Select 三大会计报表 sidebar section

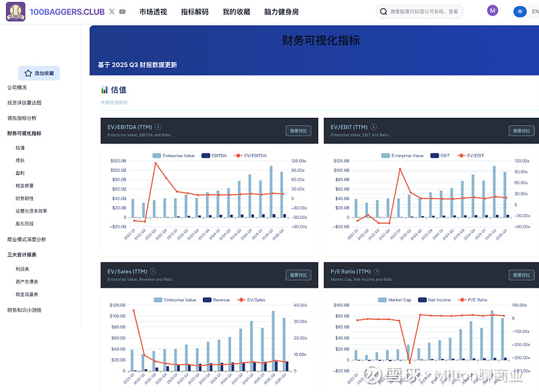[x=22, y=255]
